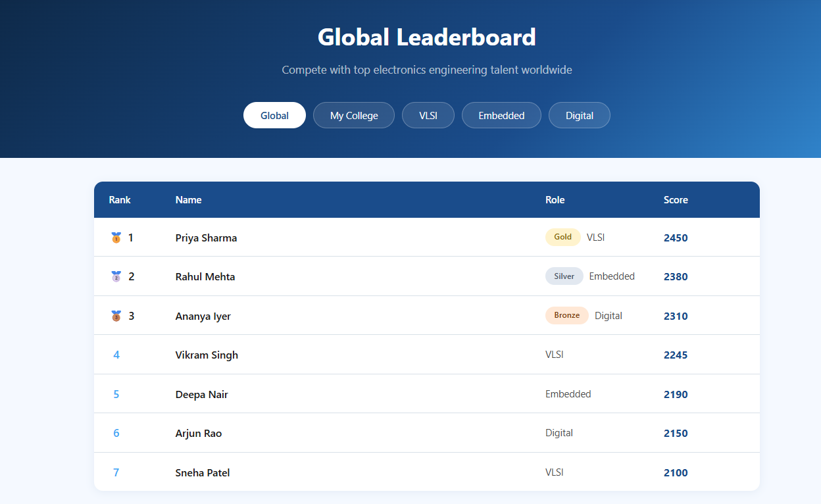
Task: Click the score 2190
Action: click(x=676, y=394)
